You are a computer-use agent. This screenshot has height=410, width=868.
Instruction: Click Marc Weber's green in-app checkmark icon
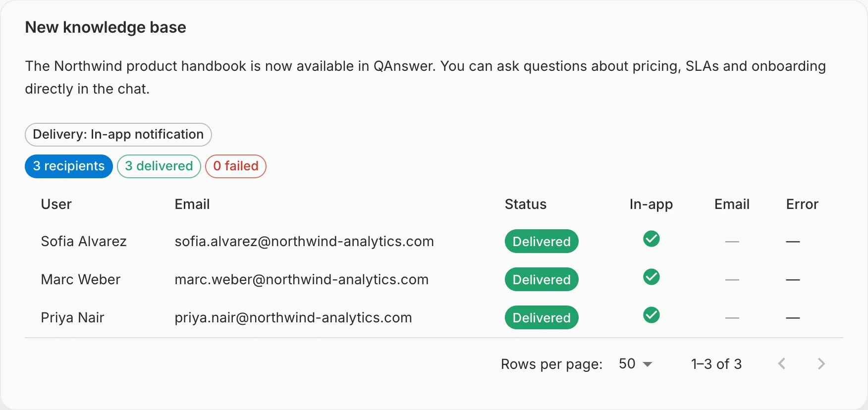(x=651, y=277)
